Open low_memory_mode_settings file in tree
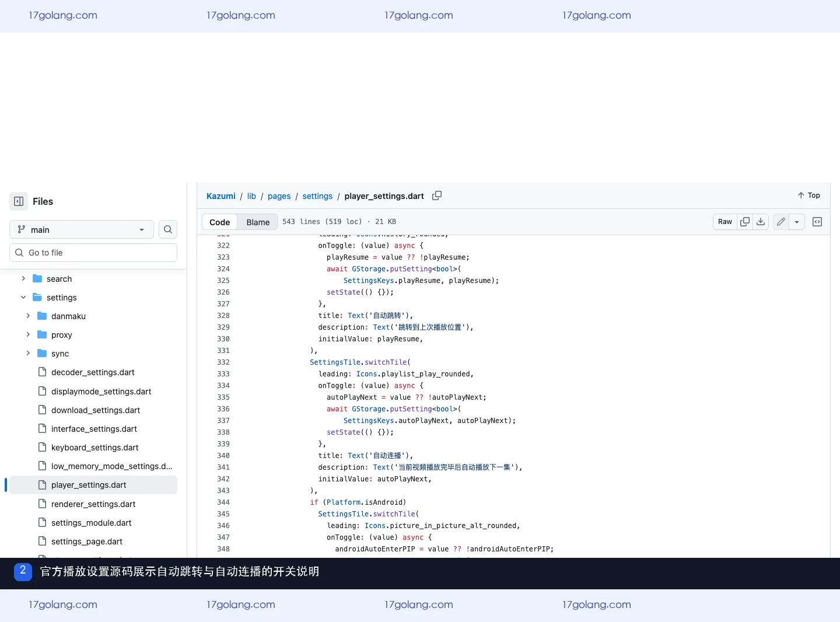 111,466
